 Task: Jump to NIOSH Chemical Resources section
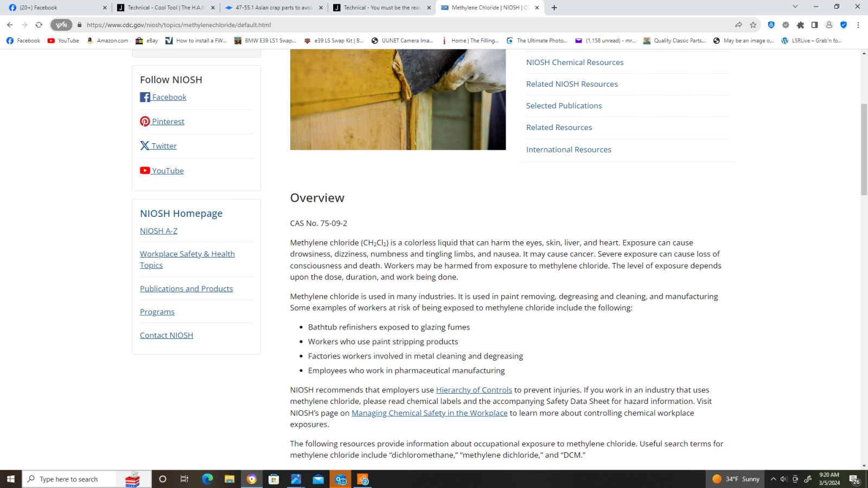pos(575,62)
